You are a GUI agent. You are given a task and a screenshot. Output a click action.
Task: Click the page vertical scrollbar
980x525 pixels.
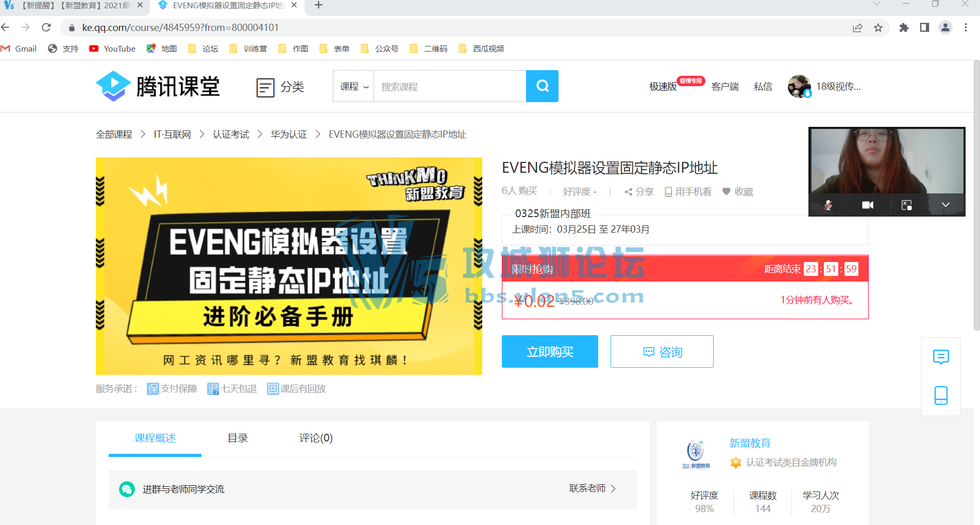(x=976, y=196)
